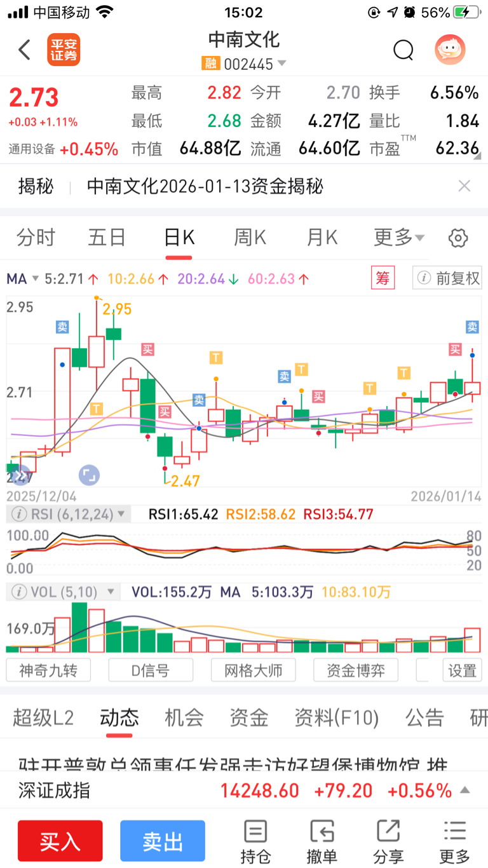Image resolution: width=488 pixels, height=868 pixels.
Task: Tap the alarm clock status bar icon
Action: tap(410, 12)
